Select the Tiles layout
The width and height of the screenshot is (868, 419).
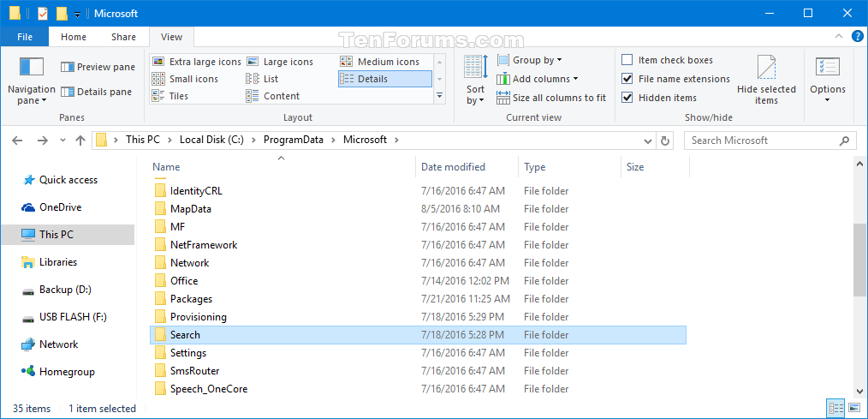click(x=170, y=96)
